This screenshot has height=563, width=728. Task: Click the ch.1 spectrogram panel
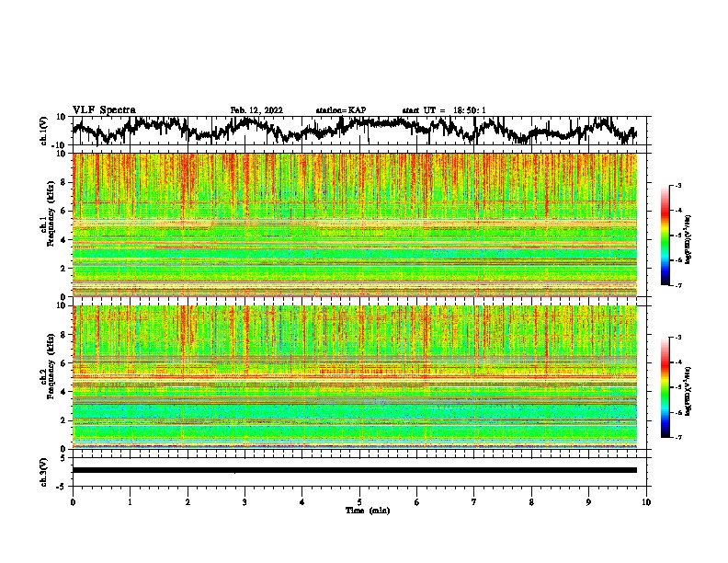tap(355, 224)
